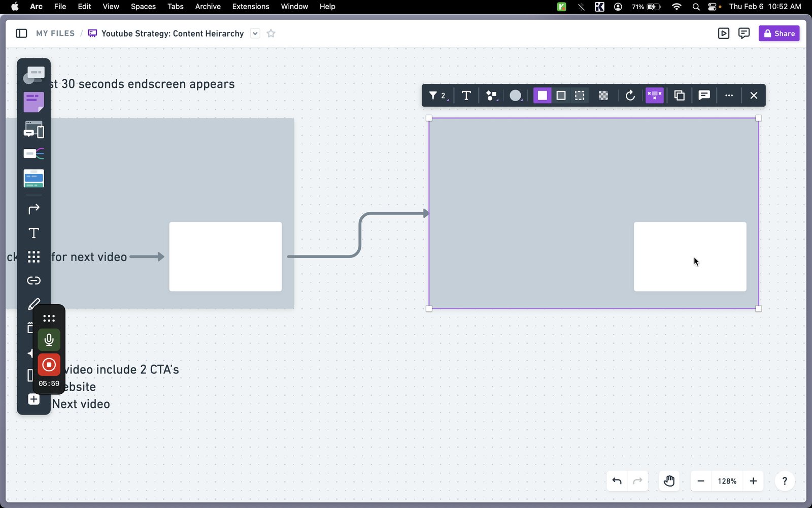The image size is (812, 508).
Task: Choose the freehand pencil tool
Action: pos(33,304)
